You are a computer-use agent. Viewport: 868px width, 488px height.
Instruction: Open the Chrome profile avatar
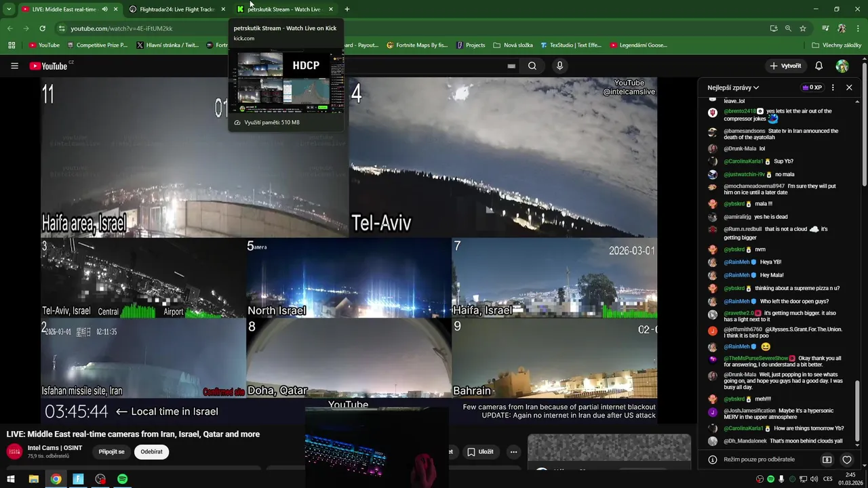click(x=842, y=28)
